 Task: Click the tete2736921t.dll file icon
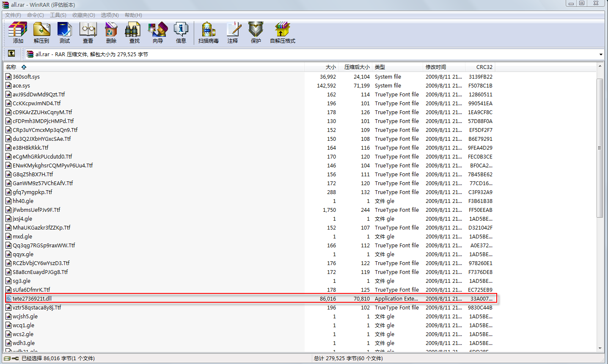point(8,298)
